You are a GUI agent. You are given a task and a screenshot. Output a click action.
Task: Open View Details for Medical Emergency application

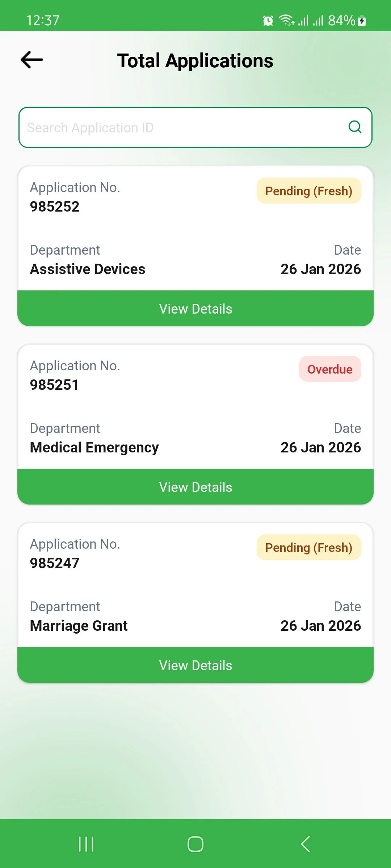click(195, 487)
